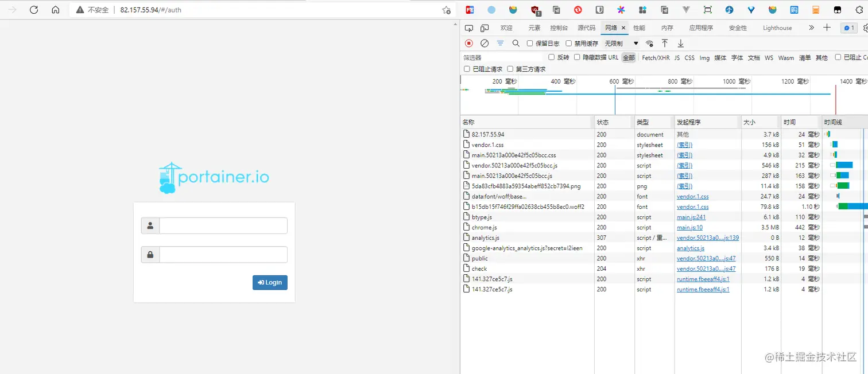Open DevTools settings gear
The height and width of the screenshot is (374, 868).
(866, 28)
